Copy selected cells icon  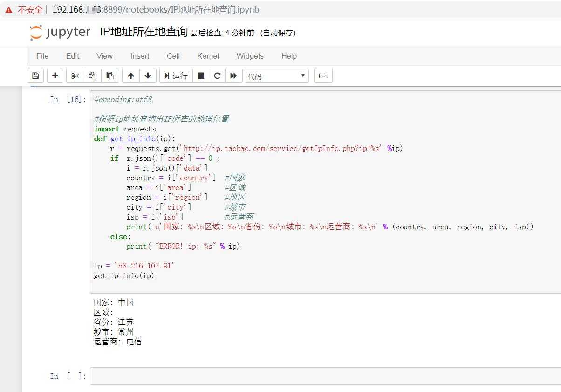[93, 76]
